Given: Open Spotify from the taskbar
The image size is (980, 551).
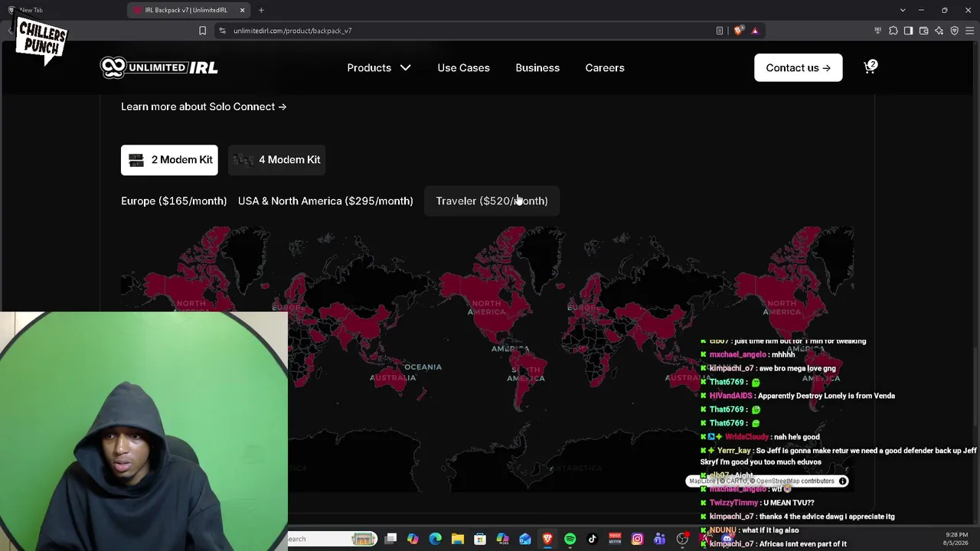Looking at the screenshot, I should [570, 539].
